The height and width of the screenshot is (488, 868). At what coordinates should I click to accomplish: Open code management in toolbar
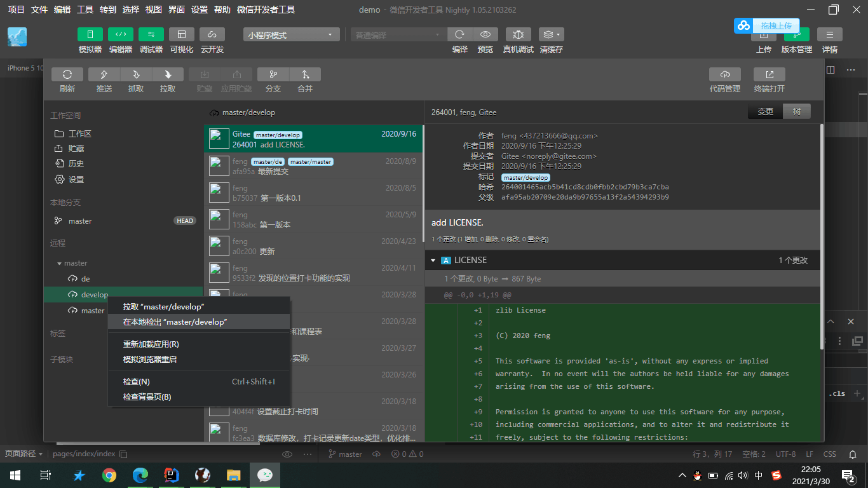[725, 74]
